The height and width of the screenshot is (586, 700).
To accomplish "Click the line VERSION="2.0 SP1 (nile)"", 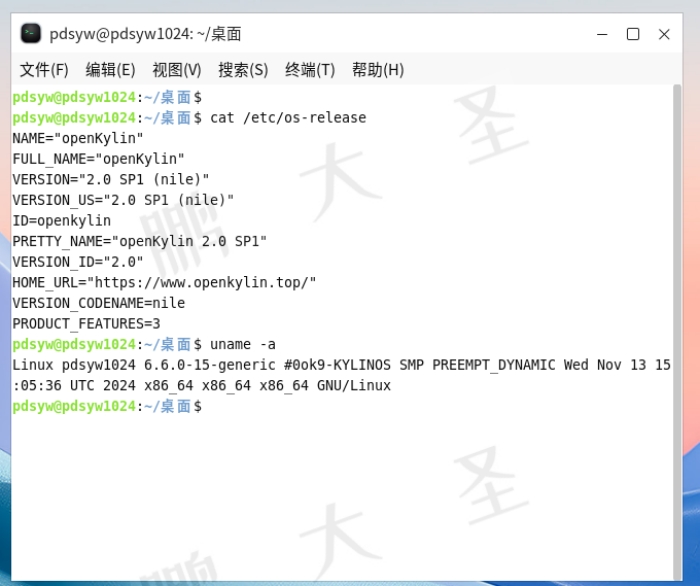I will (111, 179).
